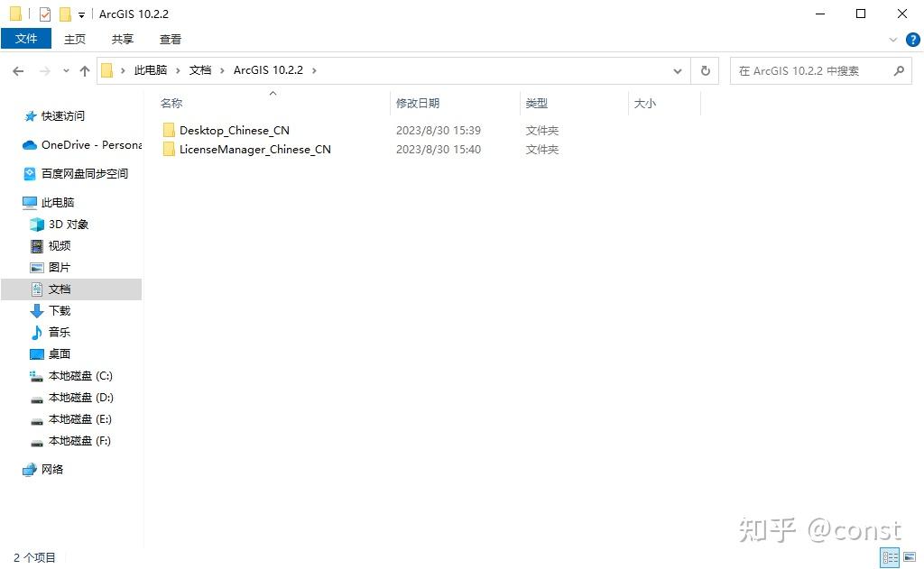Open the 文件 ribbon tab

pos(26,39)
